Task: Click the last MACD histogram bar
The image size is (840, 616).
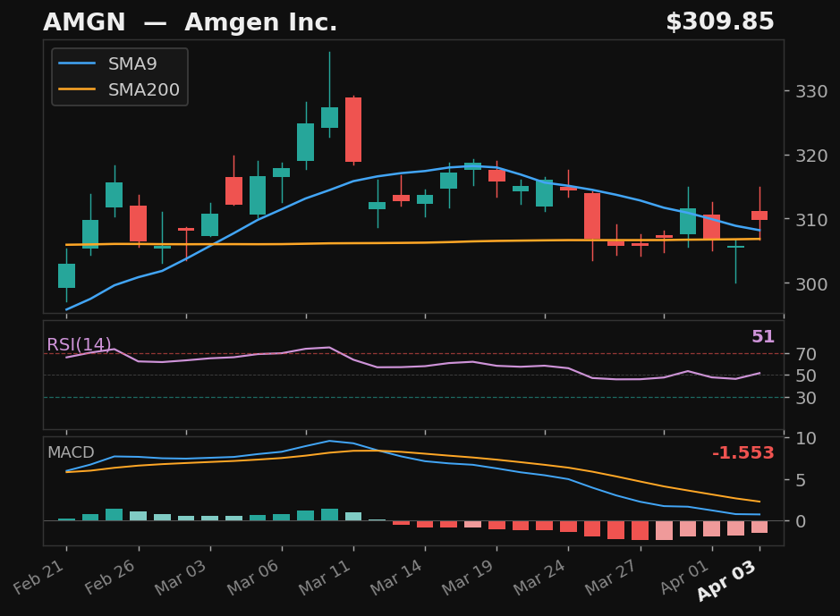Action: point(759,527)
